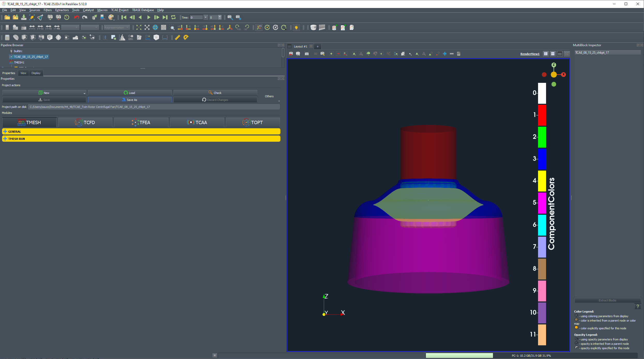
Task: Click the calculator filter icon
Action: 7,37
